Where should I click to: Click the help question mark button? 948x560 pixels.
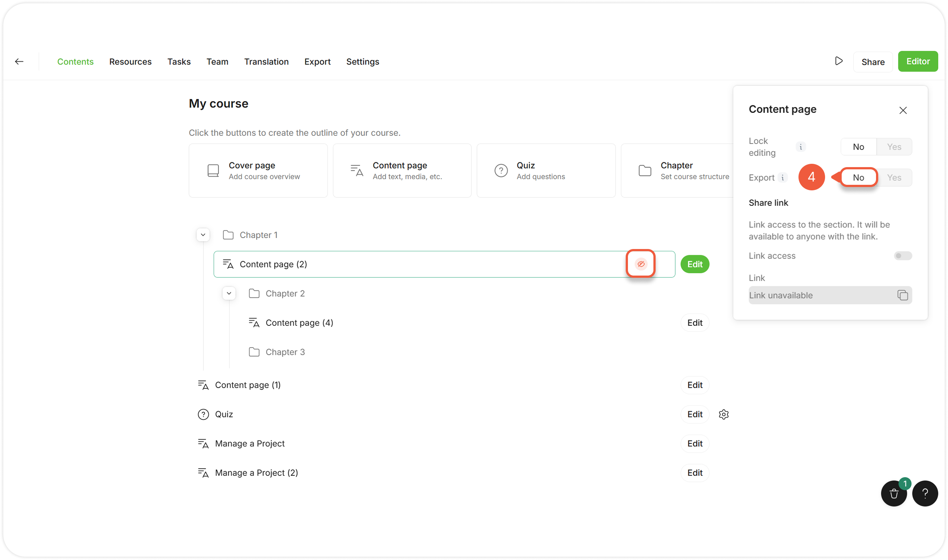pos(925,493)
